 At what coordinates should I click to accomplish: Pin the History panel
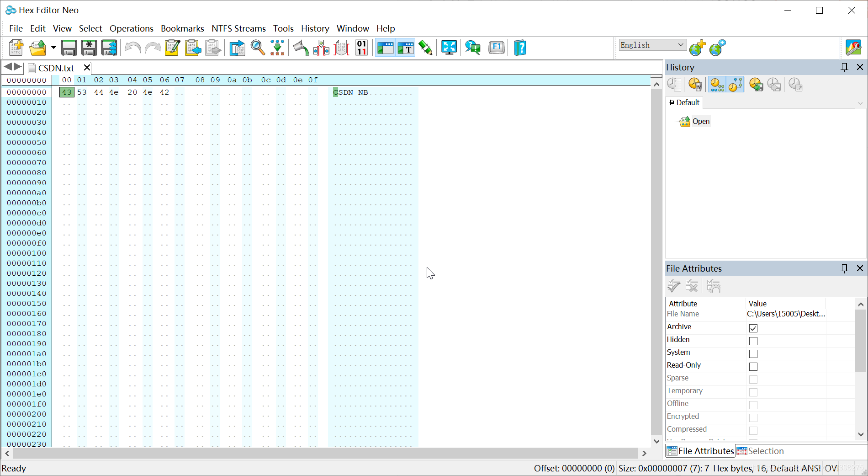click(844, 67)
